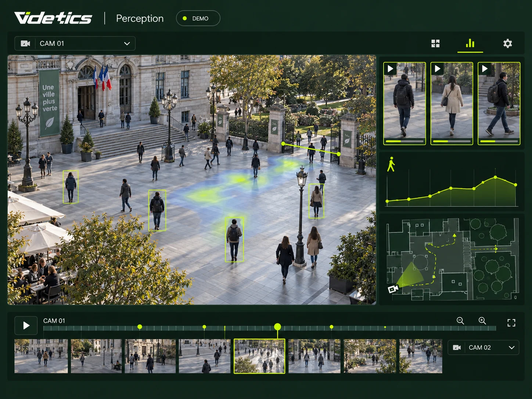Open the fourth filmstrip thumbnail
Screen dimensions: 532x399
(205, 356)
